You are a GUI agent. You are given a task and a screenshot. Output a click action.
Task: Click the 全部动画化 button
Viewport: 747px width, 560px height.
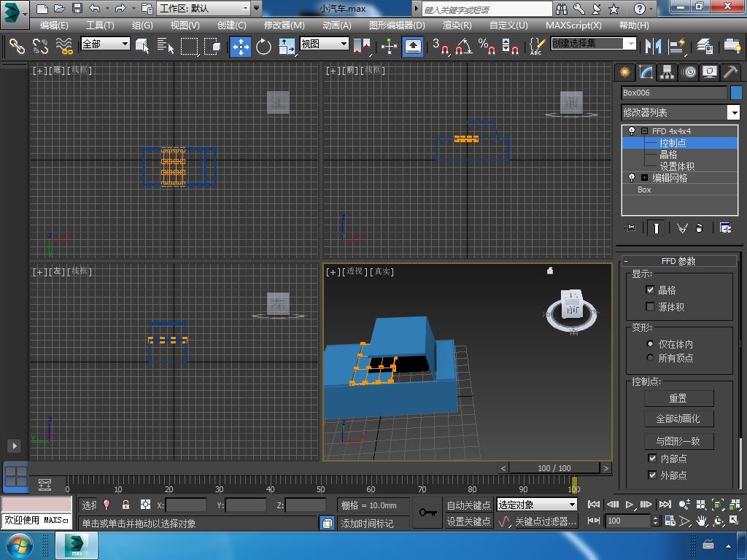tap(678, 419)
